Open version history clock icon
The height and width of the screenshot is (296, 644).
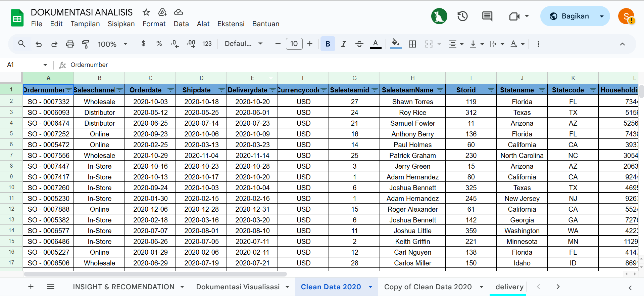click(x=462, y=16)
